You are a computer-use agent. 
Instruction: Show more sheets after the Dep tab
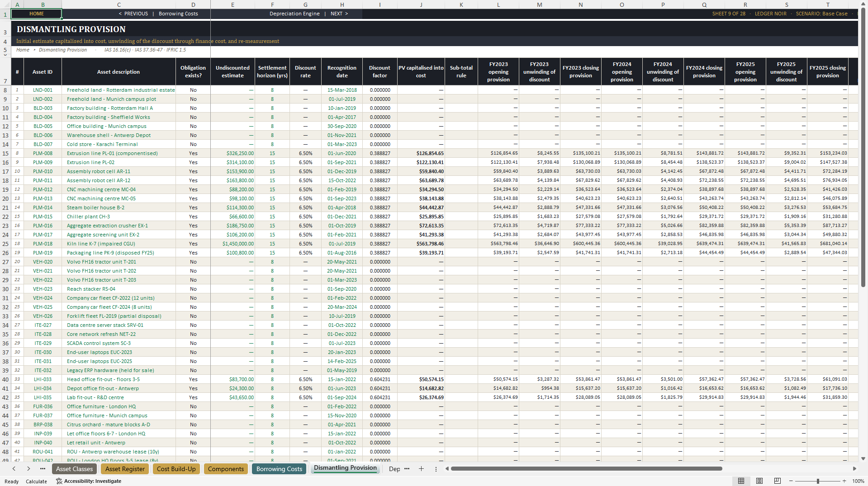point(407,469)
